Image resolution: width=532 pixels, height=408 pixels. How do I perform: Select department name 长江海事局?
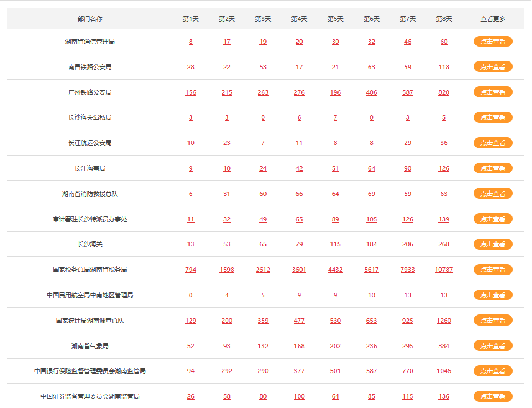[90, 168]
